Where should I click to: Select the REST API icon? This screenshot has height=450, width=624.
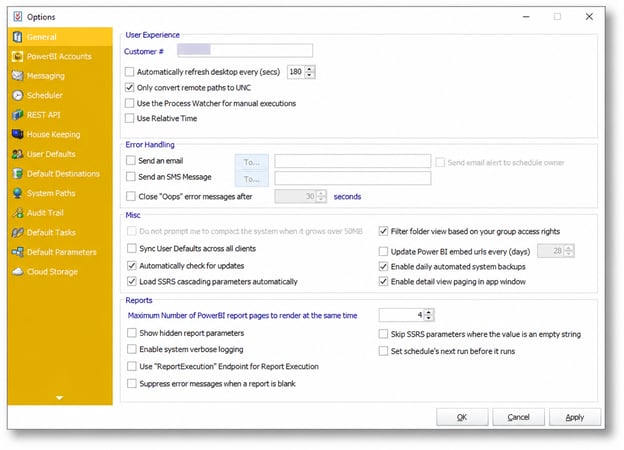click(17, 115)
